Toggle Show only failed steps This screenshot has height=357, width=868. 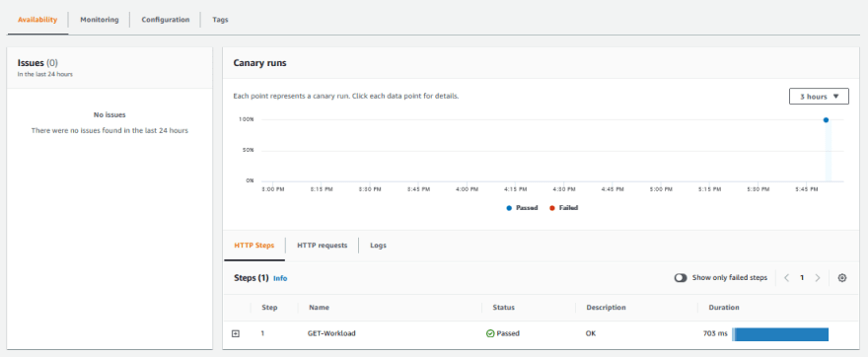pos(681,278)
